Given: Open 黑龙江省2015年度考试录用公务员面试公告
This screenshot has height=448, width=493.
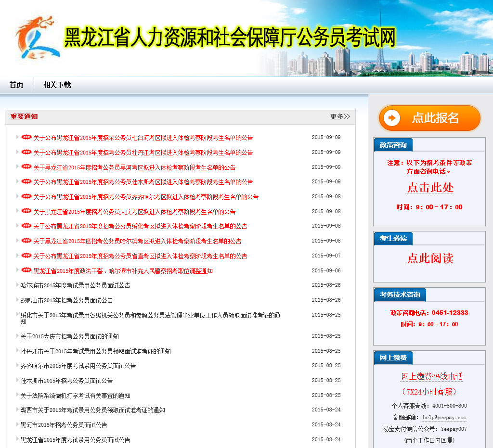Looking at the screenshot, I should coord(75,440).
